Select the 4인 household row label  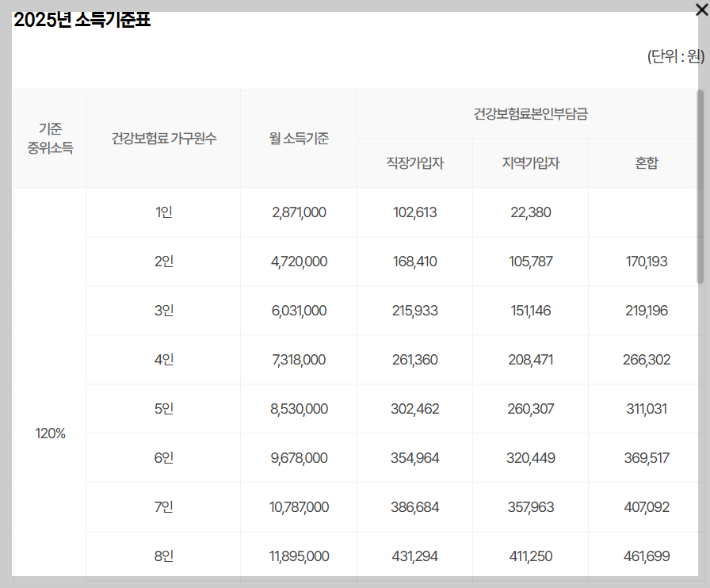[x=162, y=360]
